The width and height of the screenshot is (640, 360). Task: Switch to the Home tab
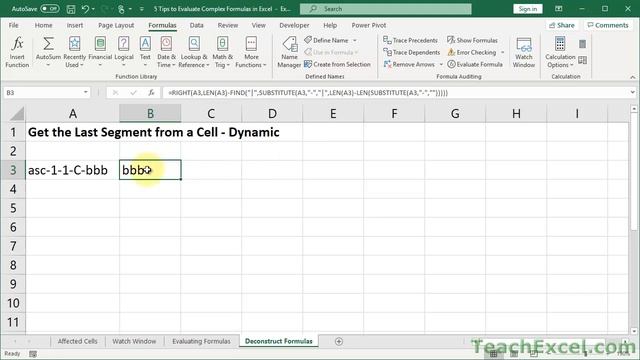[x=43, y=25]
